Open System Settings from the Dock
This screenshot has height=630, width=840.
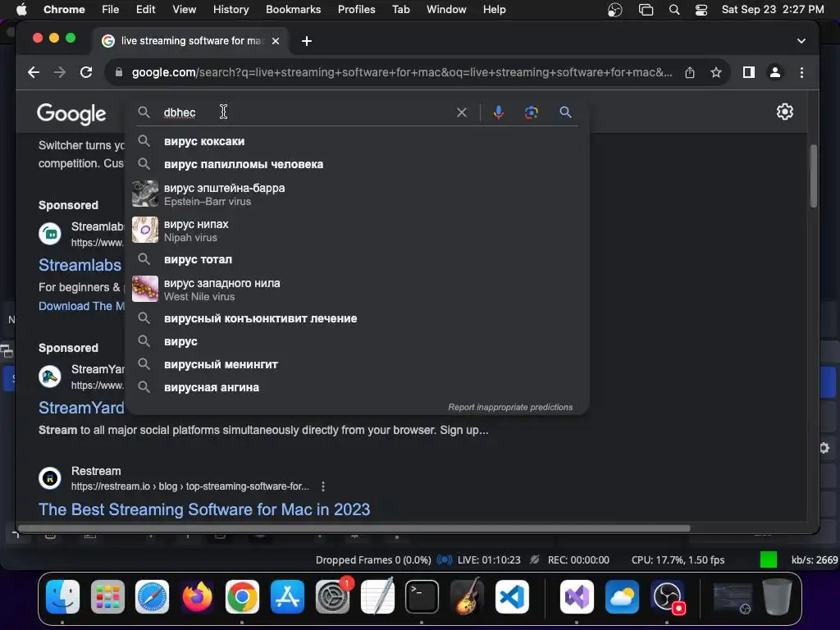333,596
